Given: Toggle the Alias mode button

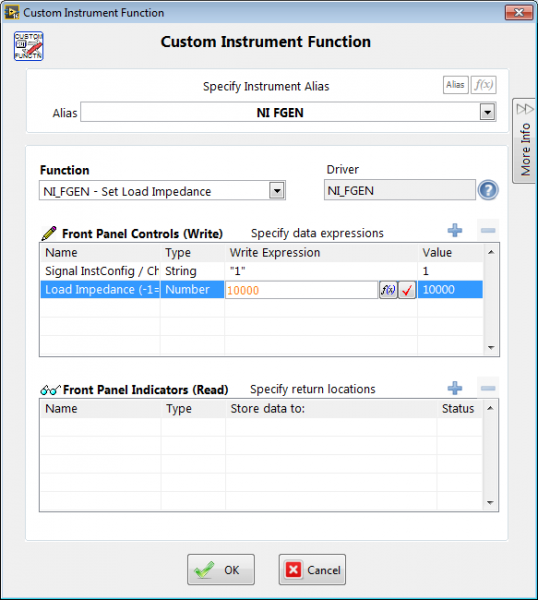Looking at the screenshot, I should 455,85.
